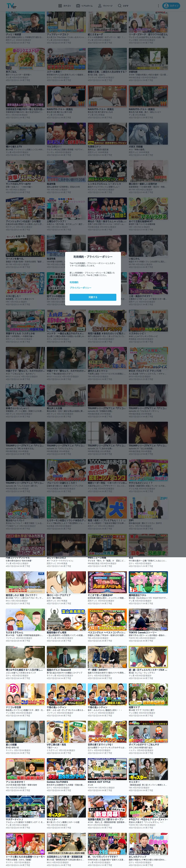
Task: Click the ログイン button
Action: pyautogui.click(x=171, y=6)
